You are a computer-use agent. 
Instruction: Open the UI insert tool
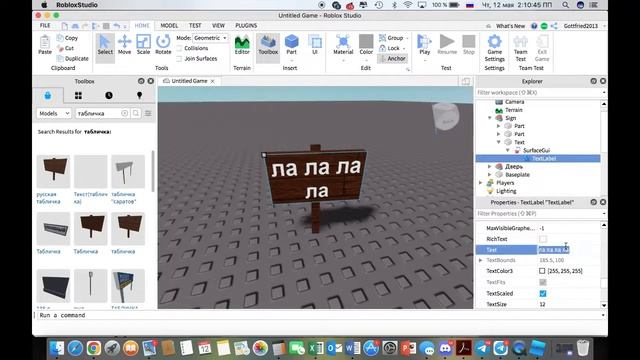coord(315,45)
